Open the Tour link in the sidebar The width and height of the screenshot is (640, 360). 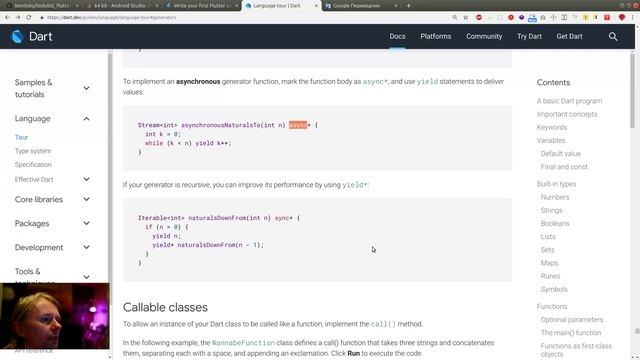(21, 137)
